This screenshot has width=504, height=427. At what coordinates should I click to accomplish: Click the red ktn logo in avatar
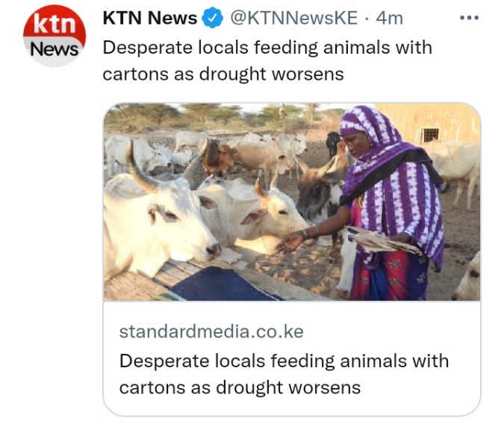coord(55,24)
